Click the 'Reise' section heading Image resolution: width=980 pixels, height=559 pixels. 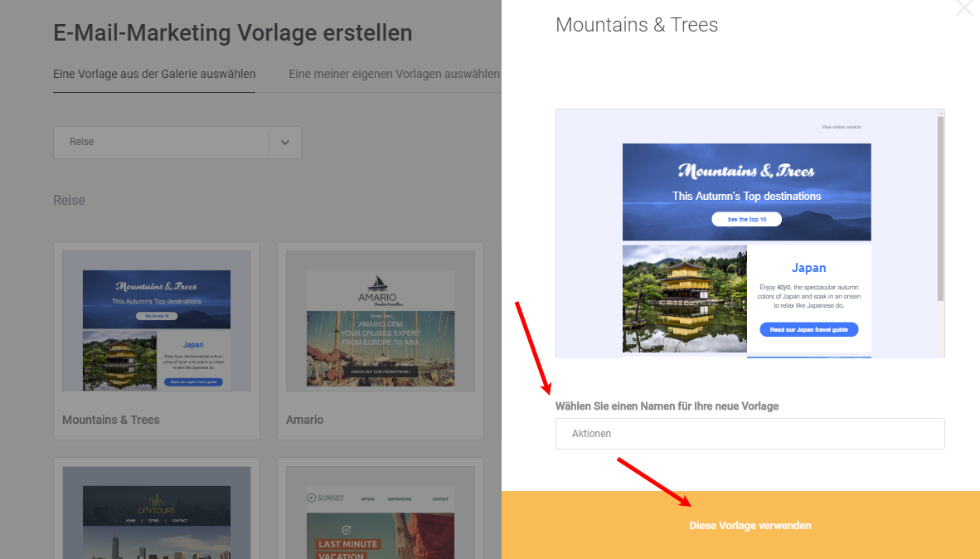(x=70, y=200)
